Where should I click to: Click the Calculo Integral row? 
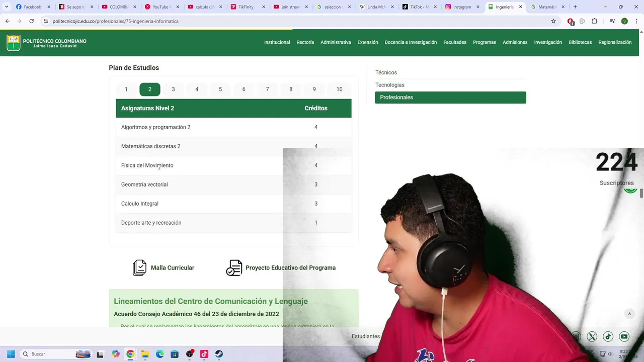pos(233,204)
